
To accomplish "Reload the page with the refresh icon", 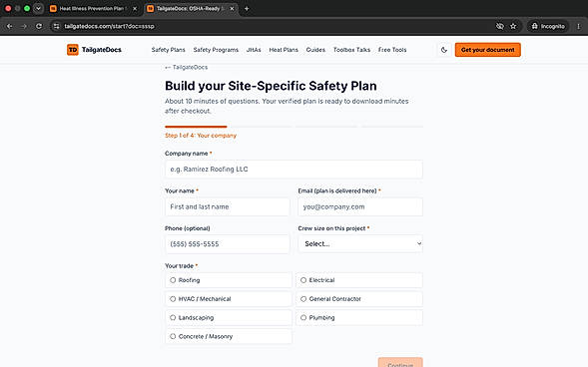I will click(39, 26).
